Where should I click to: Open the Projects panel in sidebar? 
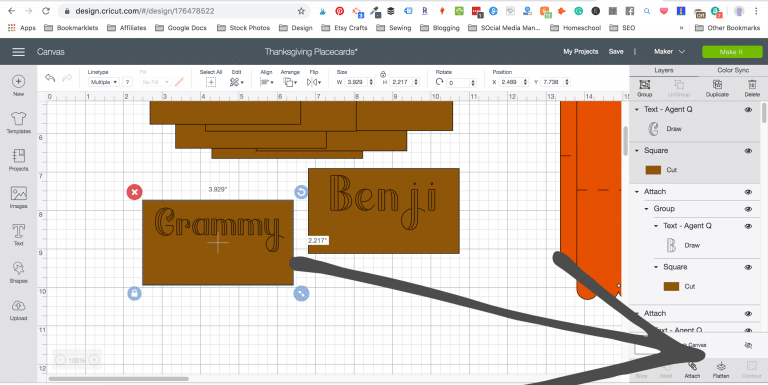click(18, 160)
